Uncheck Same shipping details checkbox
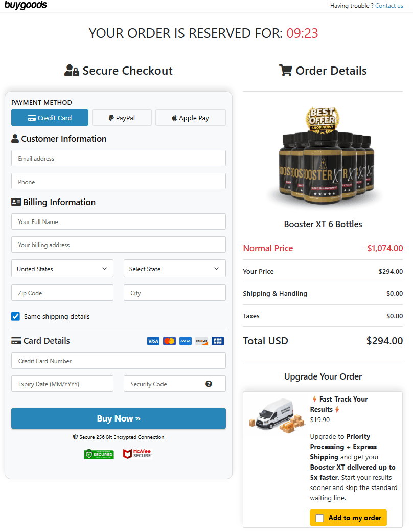Viewport: 413px width, 532px height. coord(16,316)
